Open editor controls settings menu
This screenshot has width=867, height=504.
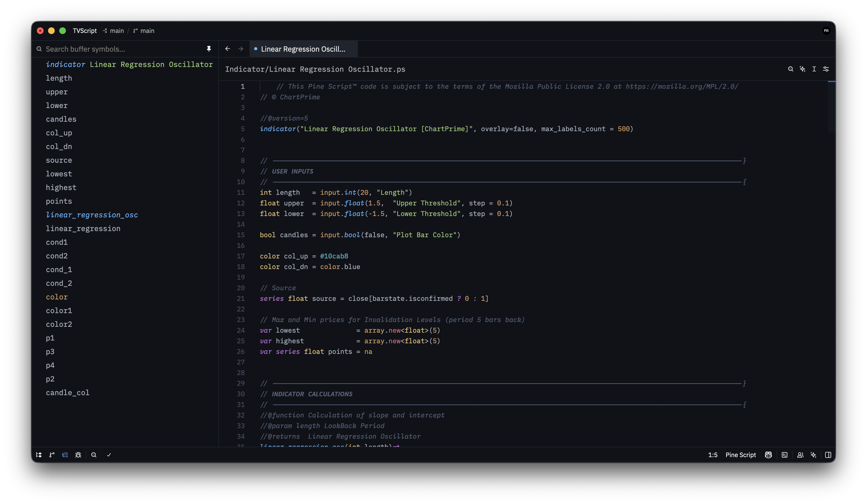(x=826, y=69)
